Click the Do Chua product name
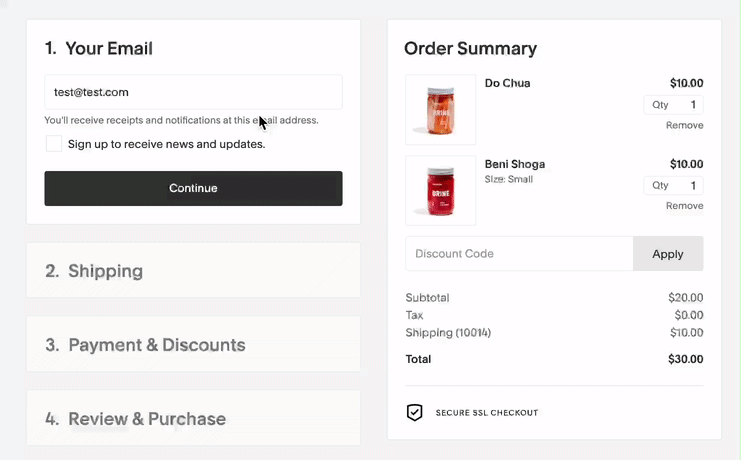 click(x=507, y=83)
